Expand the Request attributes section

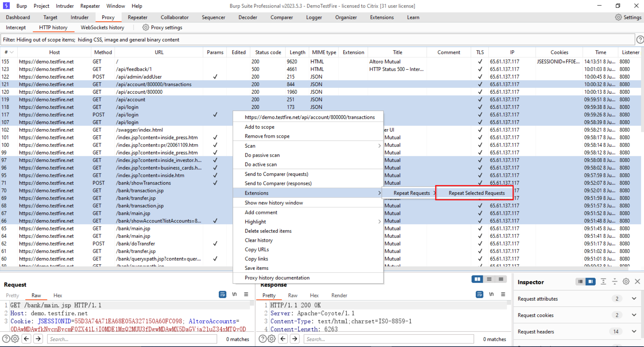click(x=634, y=299)
